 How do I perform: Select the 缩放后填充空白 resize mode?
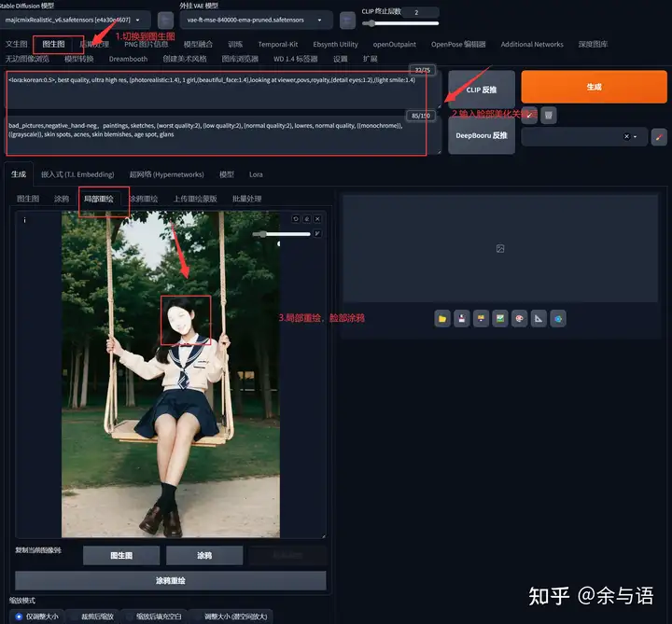click(153, 617)
